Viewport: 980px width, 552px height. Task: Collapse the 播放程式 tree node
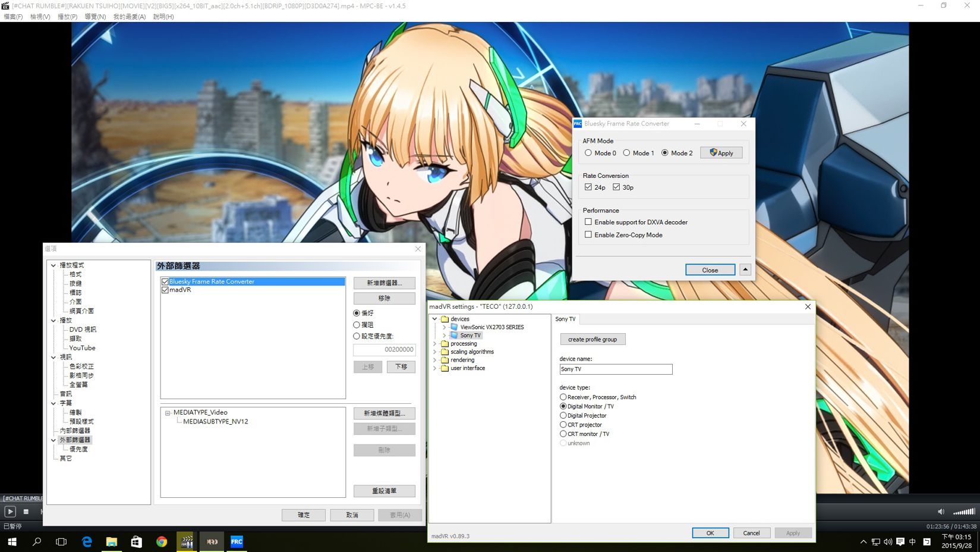point(53,265)
